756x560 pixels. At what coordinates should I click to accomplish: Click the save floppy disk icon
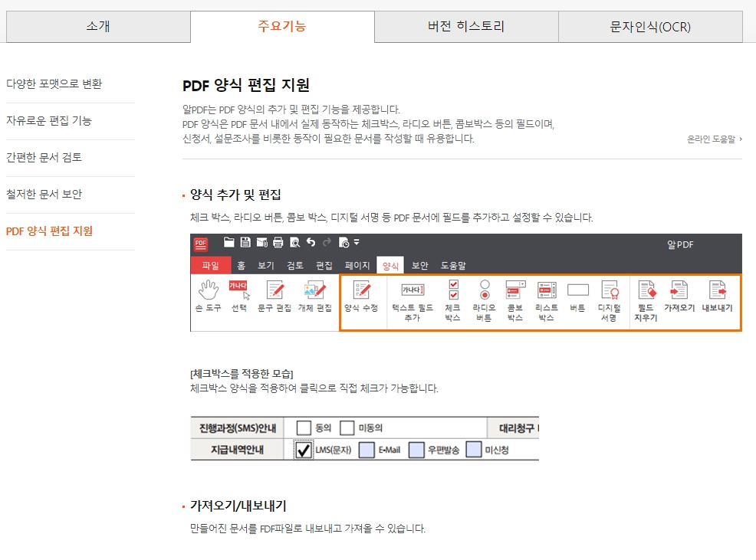pos(245,242)
